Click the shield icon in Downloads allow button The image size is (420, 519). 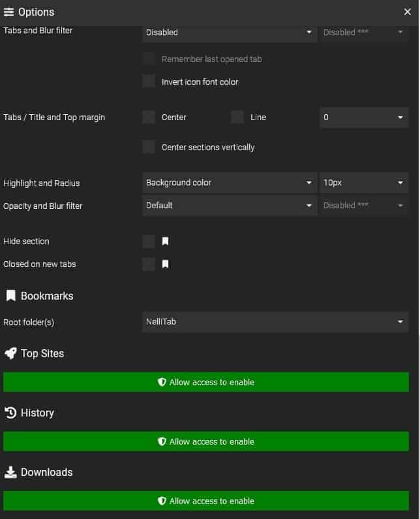pyautogui.click(x=162, y=501)
